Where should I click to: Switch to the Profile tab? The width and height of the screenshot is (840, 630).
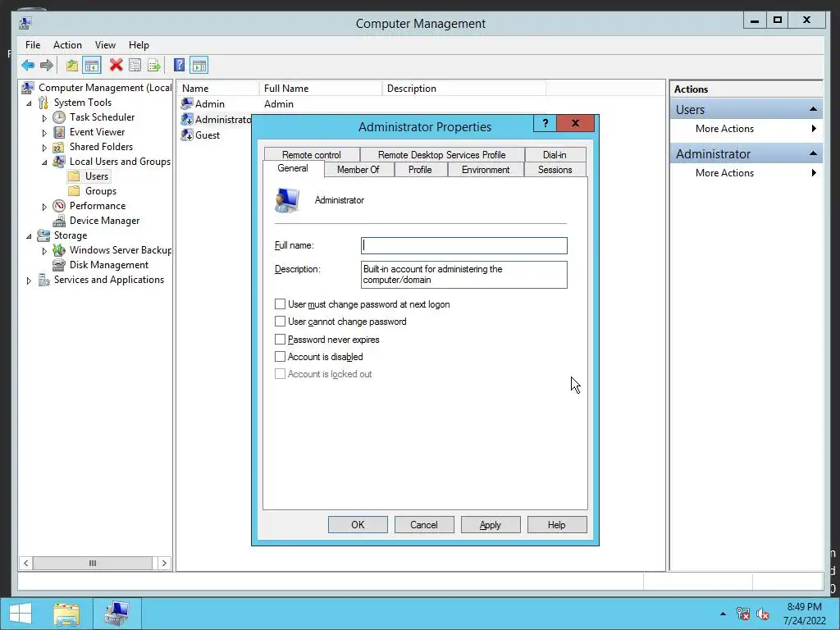pyautogui.click(x=420, y=170)
